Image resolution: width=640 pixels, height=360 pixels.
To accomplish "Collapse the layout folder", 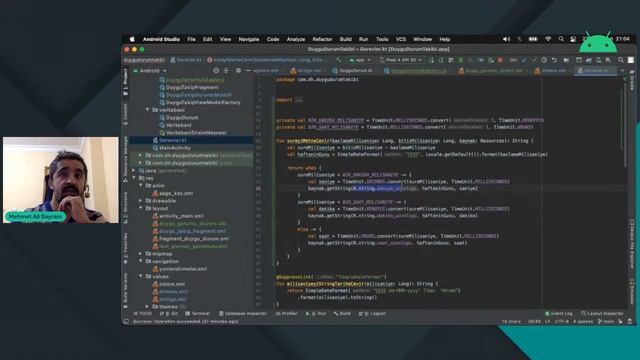I will point(140,208).
